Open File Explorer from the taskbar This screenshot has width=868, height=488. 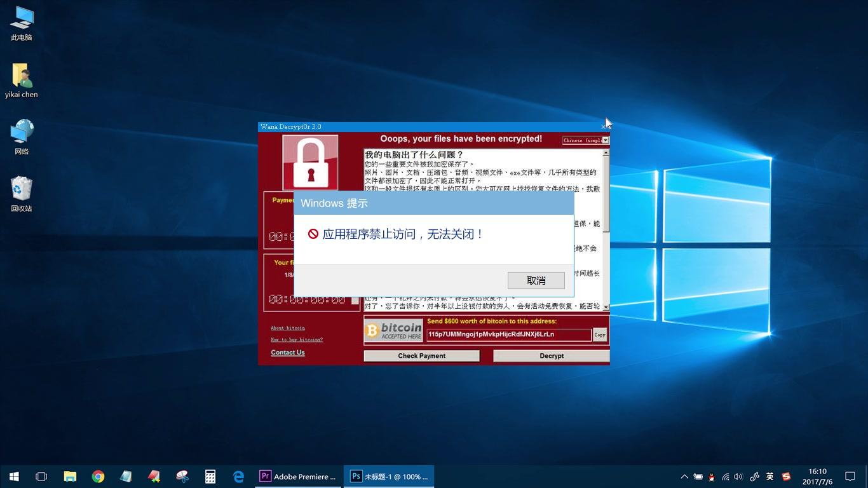point(70,476)
